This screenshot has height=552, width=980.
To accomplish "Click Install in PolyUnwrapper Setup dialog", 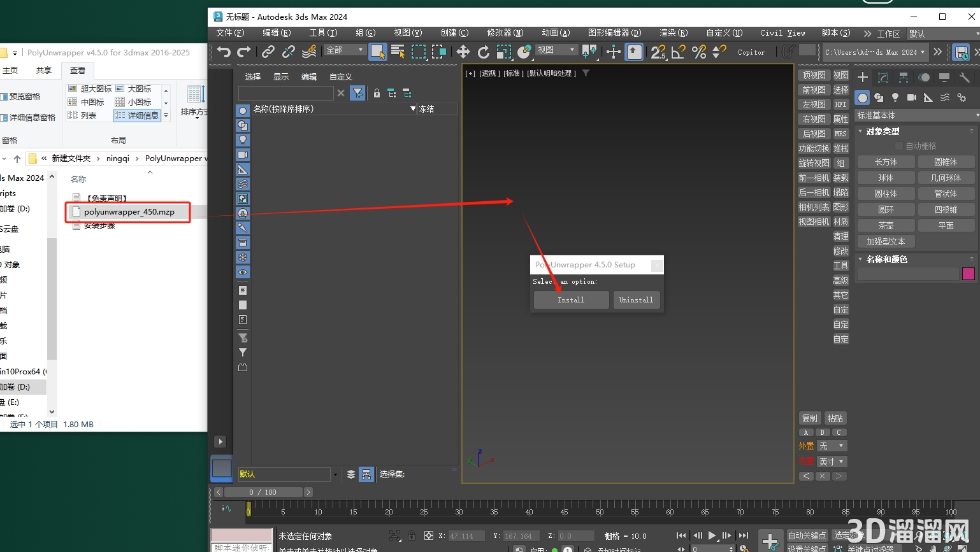I will coord(571,300).
